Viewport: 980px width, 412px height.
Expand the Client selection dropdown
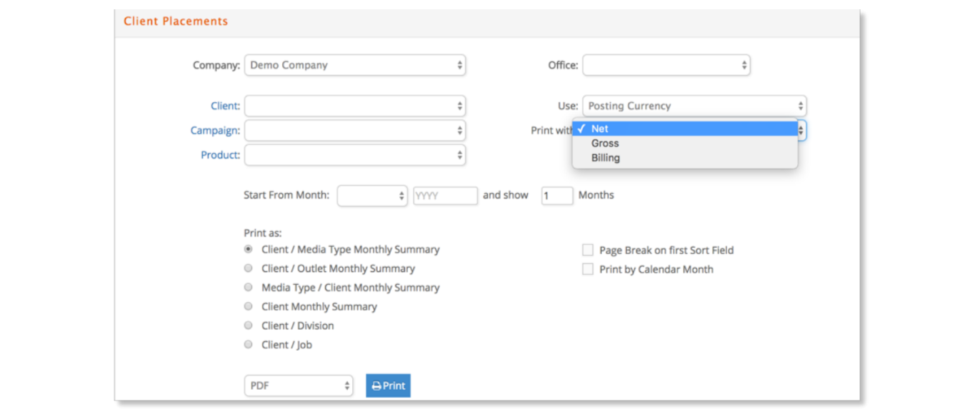pos(354,106)
